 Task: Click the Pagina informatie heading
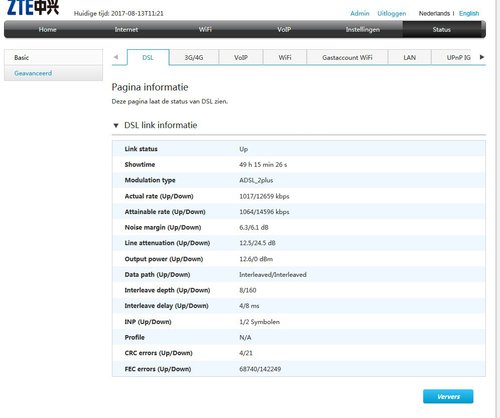(x=150, y=87)
